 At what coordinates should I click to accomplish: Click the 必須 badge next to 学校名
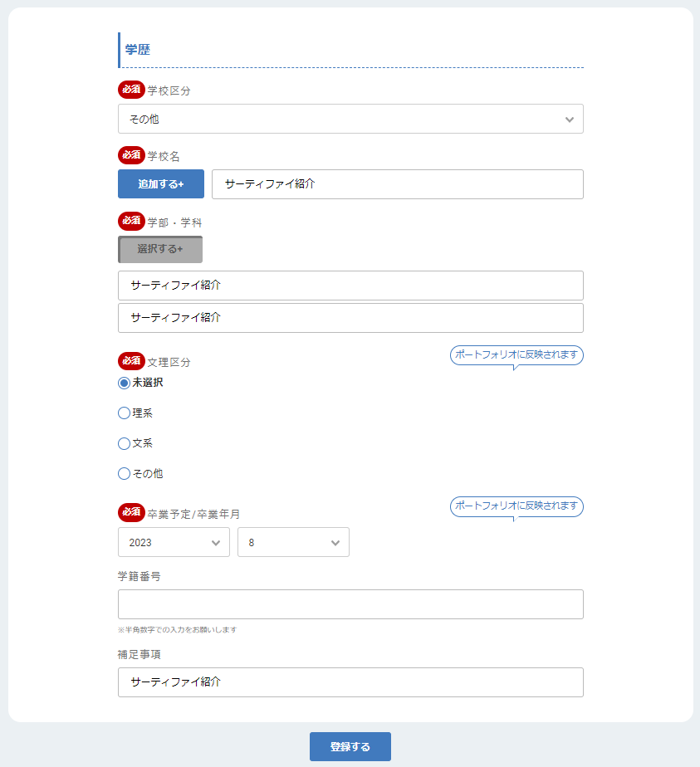click(x=131, y=155)
